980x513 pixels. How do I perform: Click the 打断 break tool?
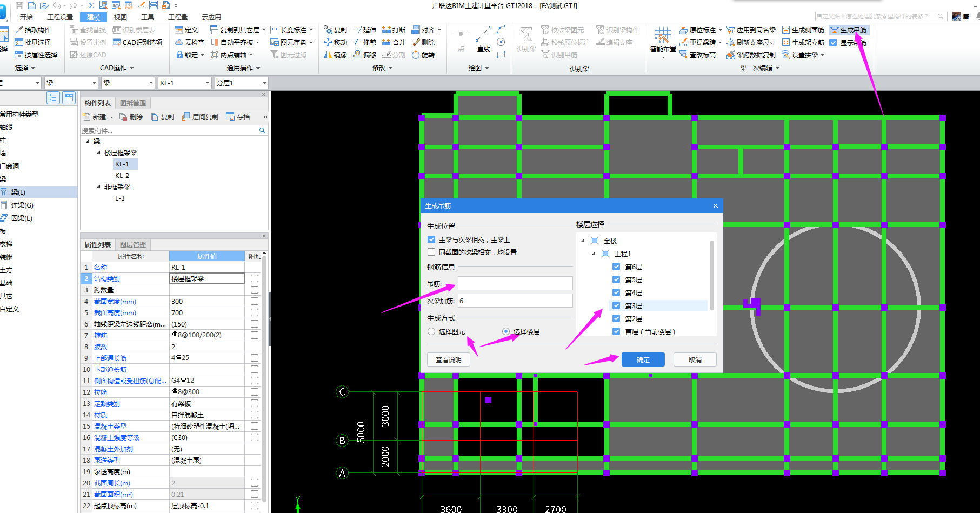[394, 30]
